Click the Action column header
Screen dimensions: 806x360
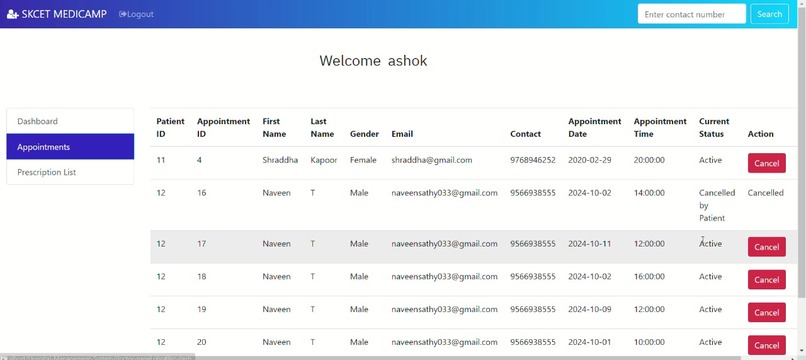click(x=761, y=134)
